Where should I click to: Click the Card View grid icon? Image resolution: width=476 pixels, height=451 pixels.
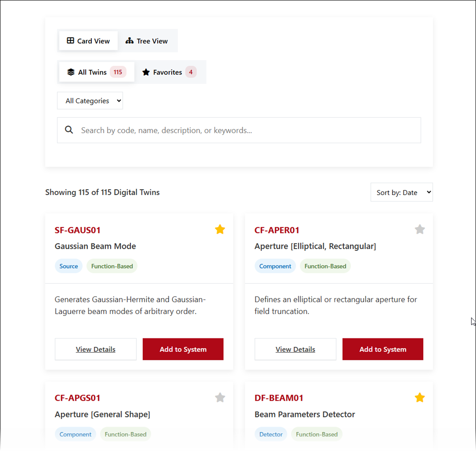pyautogui.click(x=70, y=41)
